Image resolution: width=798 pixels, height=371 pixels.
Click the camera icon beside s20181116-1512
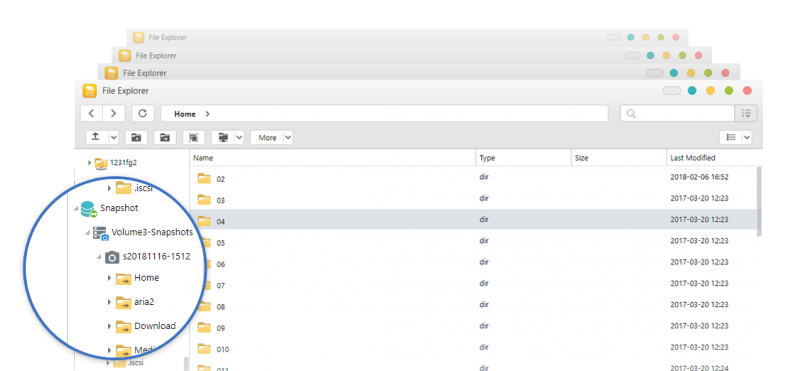[112, 258]
